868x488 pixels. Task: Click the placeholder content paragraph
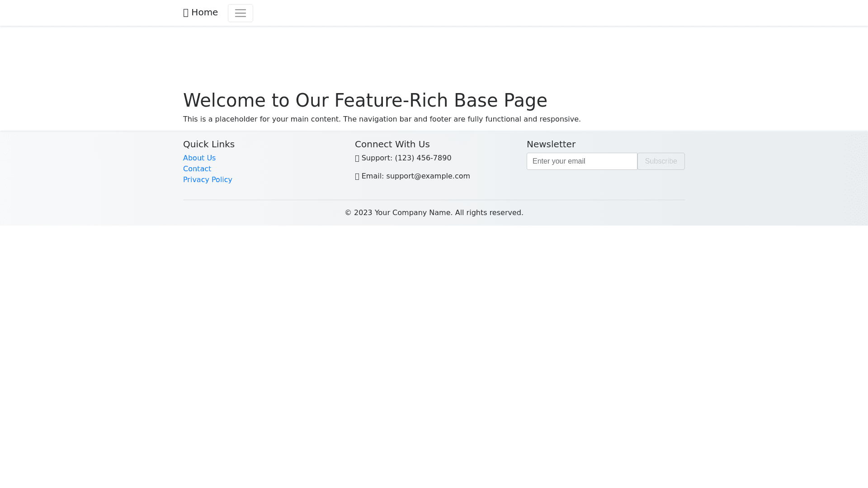[x=382, y=119]
